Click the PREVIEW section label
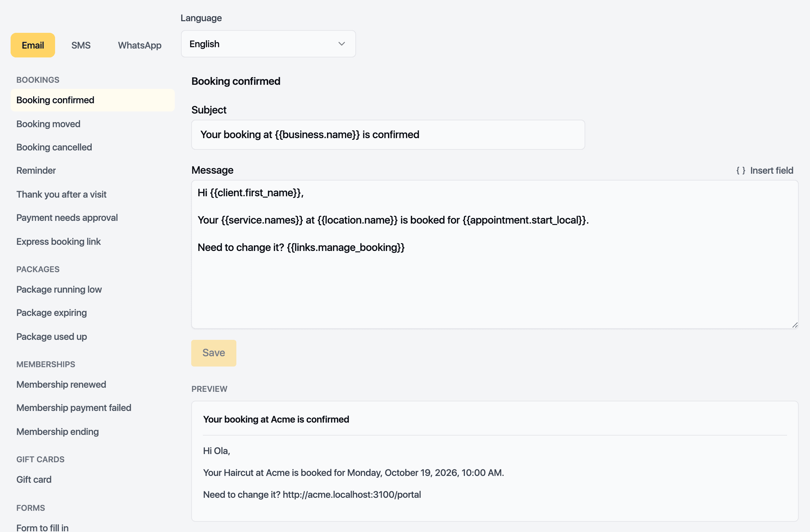Viewport: 810px width, 532px height. 209,389
